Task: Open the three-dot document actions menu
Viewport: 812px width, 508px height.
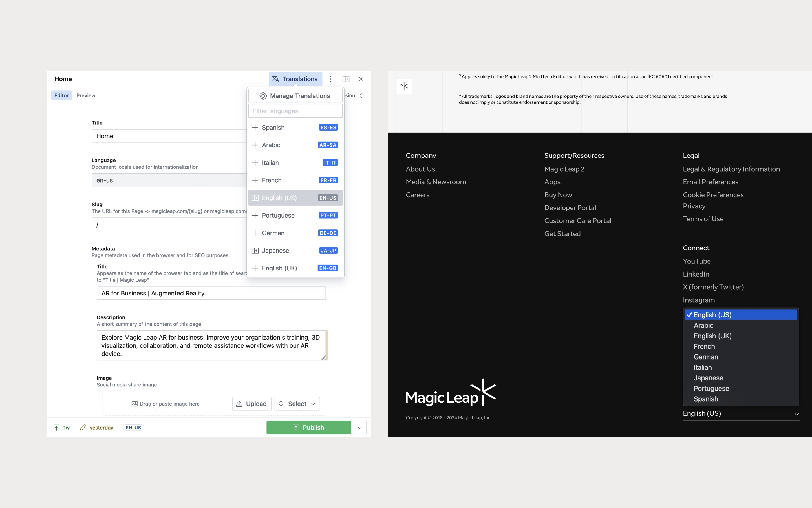Action: click(330, 79)
